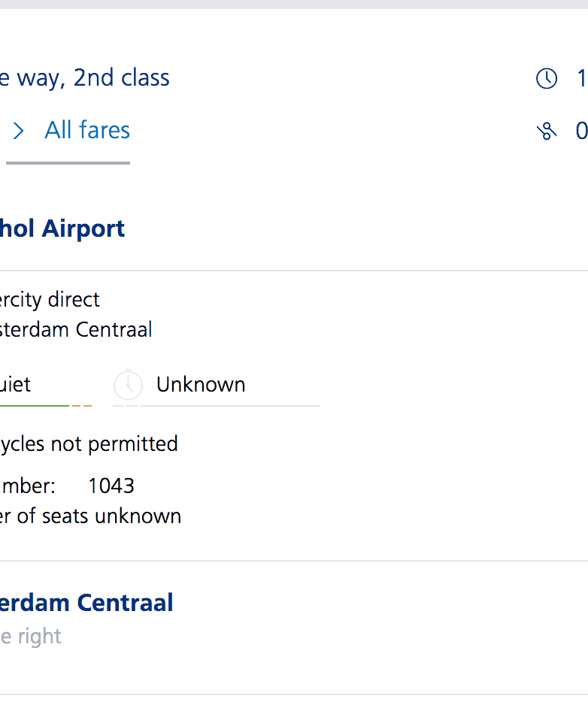The height and width of the screenshot is (705, 588).
Task: Click the one way, 2nd class text
Action: pyautogui.click(x=85, y=78)
